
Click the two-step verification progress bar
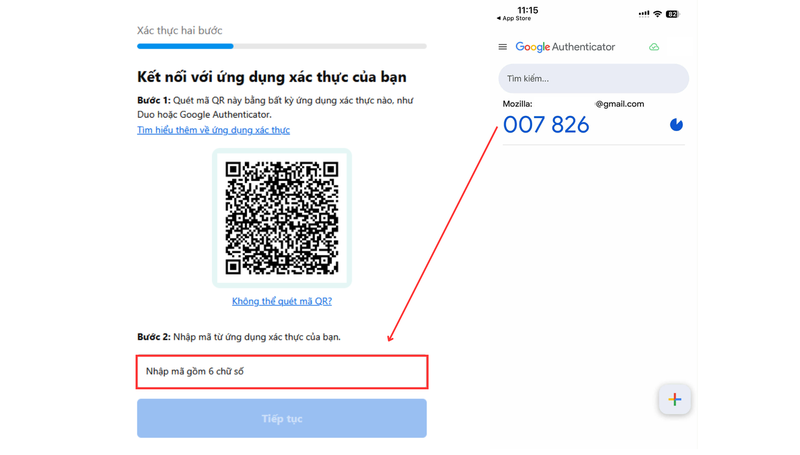282,46
